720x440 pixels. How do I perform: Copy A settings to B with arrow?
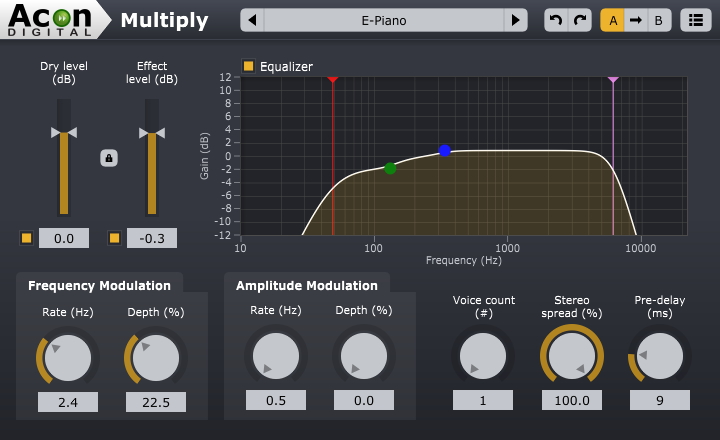(x=636, y=20)
